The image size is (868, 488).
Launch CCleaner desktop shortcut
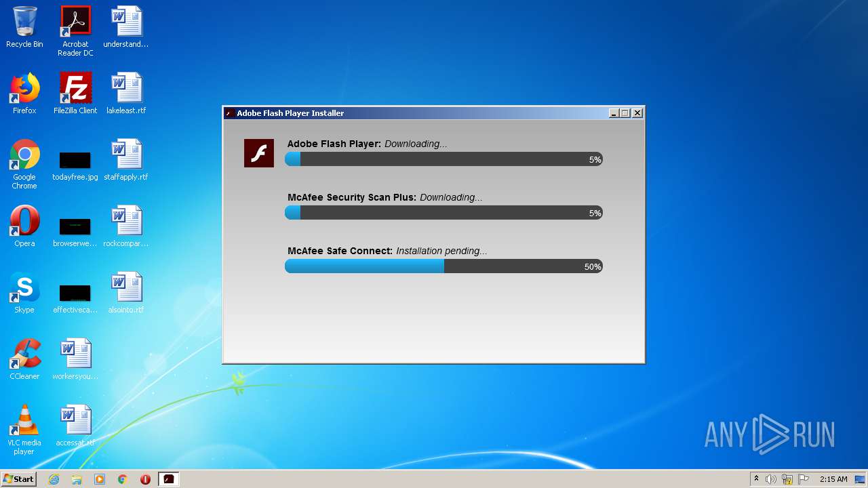click(24, 359)
